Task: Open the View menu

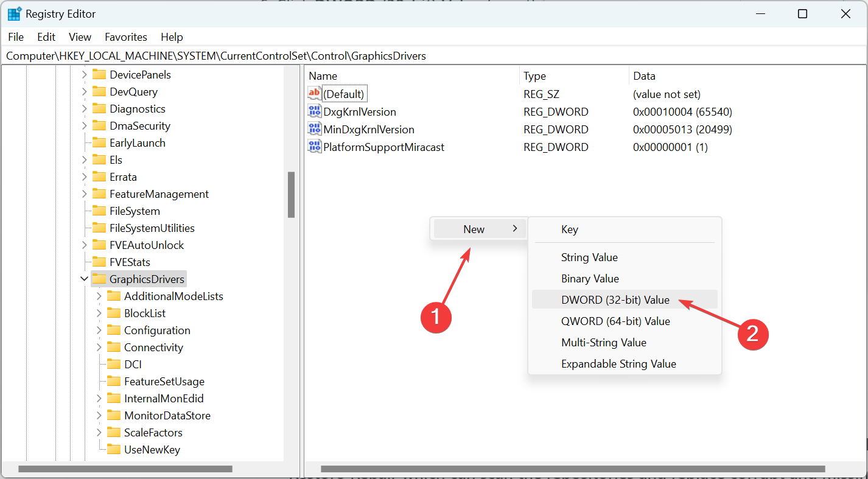Action: pyautogui.click(x=80, y=37)
